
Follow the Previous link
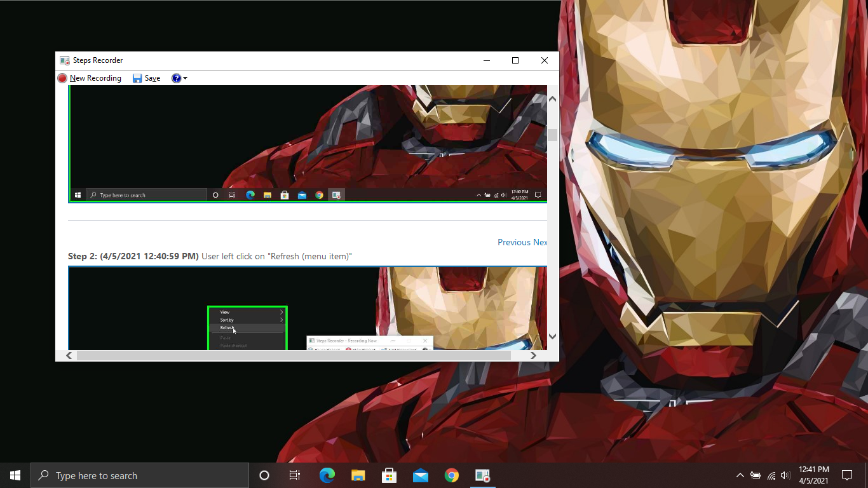(x=513, y=242)
